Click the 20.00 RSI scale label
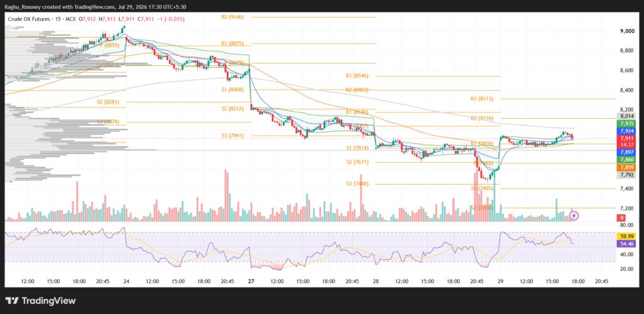The height and width of the screenshot is (314, 644). [x=627, y=269]
